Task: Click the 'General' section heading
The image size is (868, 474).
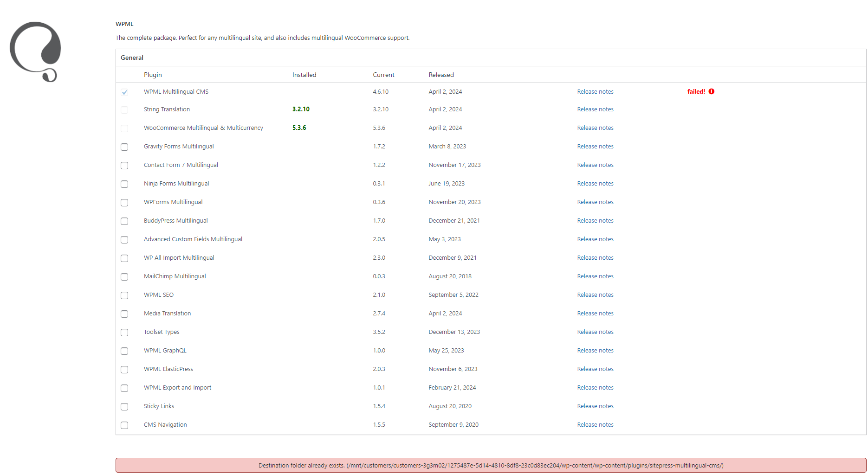Action: [132, 58]
